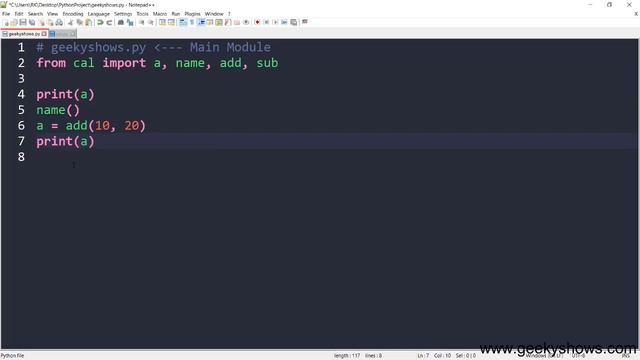Toggle show all characters

(x=192, y=22)
